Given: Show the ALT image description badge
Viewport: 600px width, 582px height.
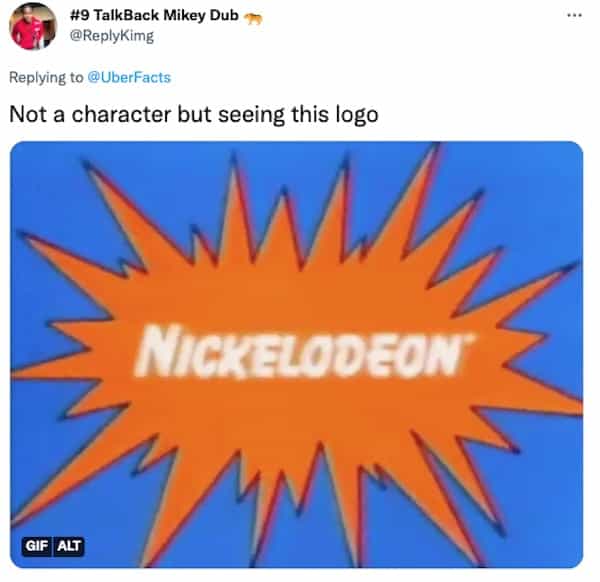Looking at the screenshot, I should (69, 546).
